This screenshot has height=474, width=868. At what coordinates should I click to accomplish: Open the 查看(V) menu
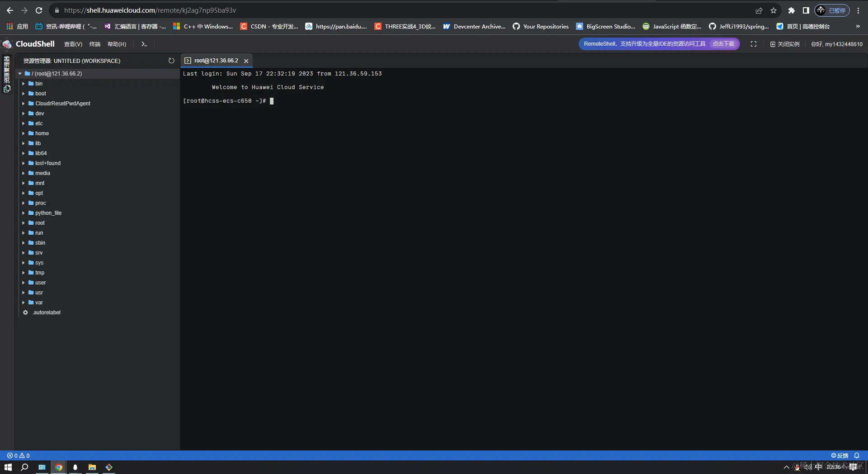73,44
